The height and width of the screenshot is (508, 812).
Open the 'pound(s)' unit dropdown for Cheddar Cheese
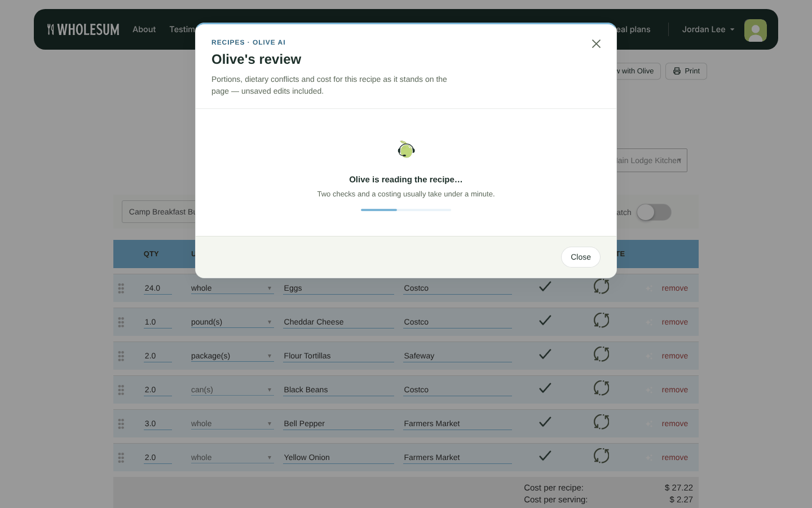point(232,322)
